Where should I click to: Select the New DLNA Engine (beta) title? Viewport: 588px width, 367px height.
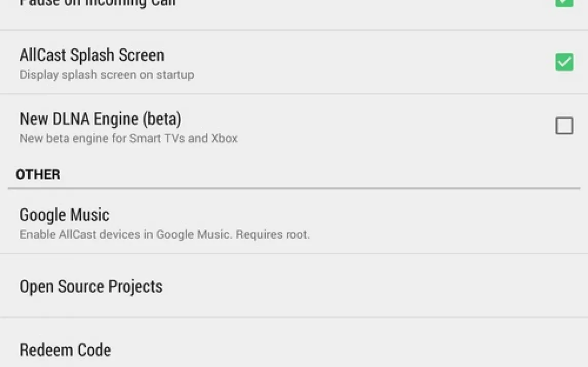coord(100,119)
